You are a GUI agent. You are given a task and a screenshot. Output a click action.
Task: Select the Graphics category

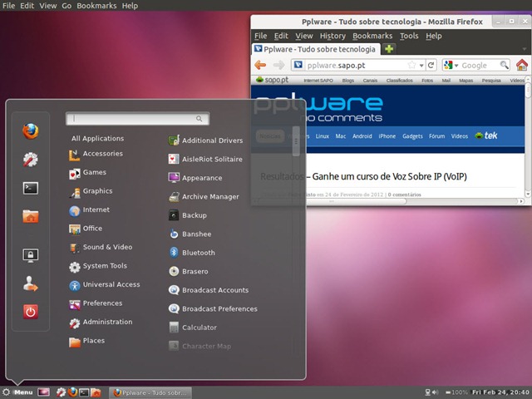pos(91,191)
